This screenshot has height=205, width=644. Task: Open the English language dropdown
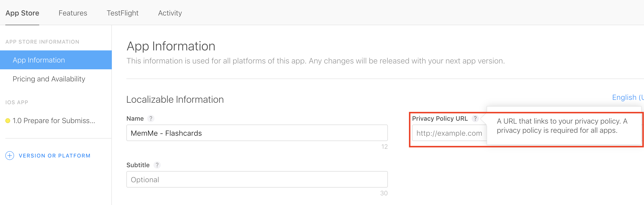tap(627, 97)
